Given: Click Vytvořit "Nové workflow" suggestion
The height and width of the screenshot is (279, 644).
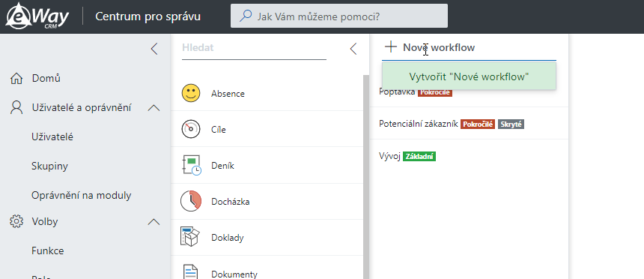Looking at the screenshot, I should pyautogui.click(x=469, y=76).
